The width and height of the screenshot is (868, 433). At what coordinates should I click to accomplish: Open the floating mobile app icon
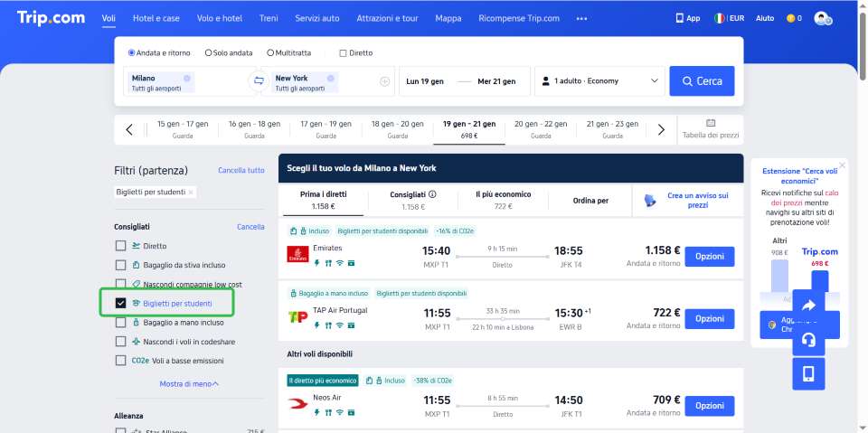(808, 373)
